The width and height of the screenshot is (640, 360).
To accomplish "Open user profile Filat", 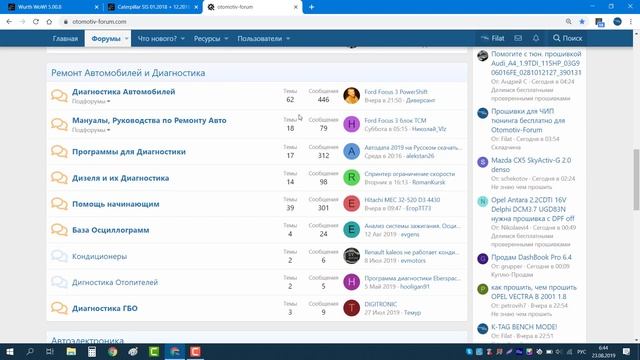I will tap(493, 38).
